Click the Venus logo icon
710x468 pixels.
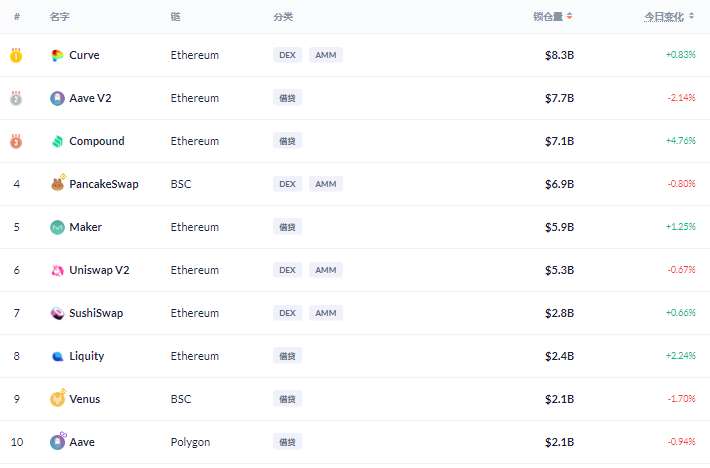point(57,399)
